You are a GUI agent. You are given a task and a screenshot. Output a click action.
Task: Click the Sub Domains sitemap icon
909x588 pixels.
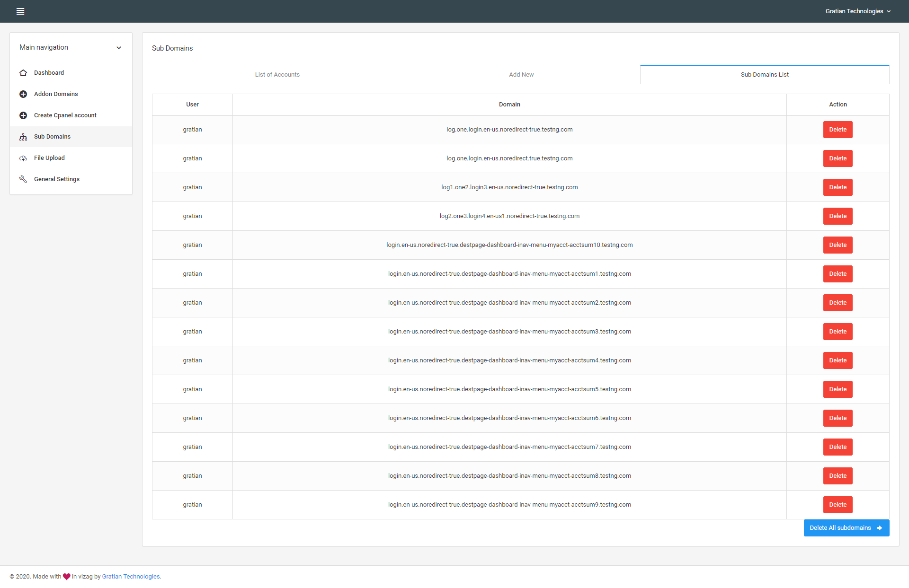[23, 137]
